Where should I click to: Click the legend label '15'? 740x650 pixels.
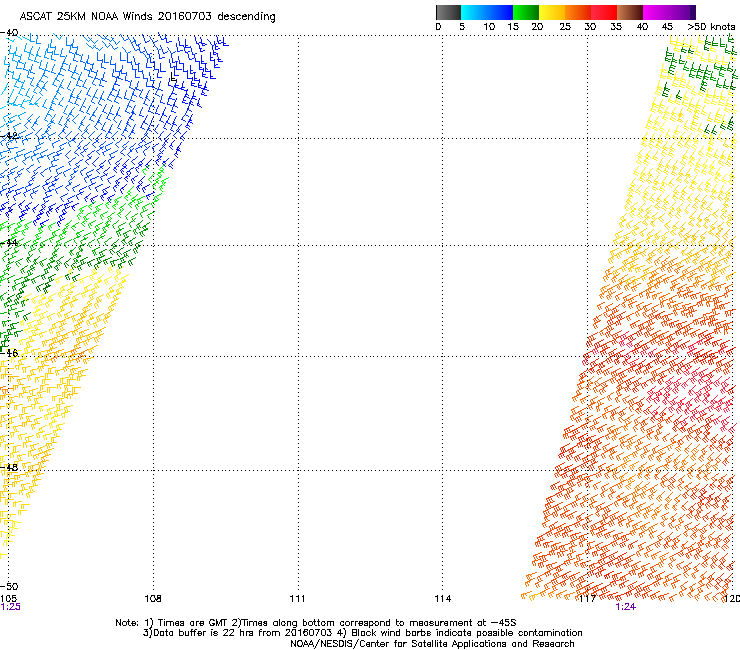pos(513,27)
